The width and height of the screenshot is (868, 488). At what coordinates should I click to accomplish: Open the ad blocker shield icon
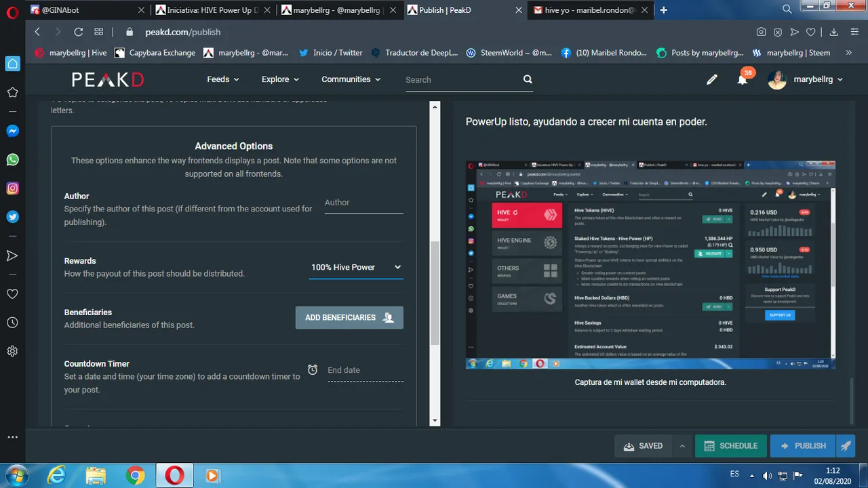(x=778, y=32)
